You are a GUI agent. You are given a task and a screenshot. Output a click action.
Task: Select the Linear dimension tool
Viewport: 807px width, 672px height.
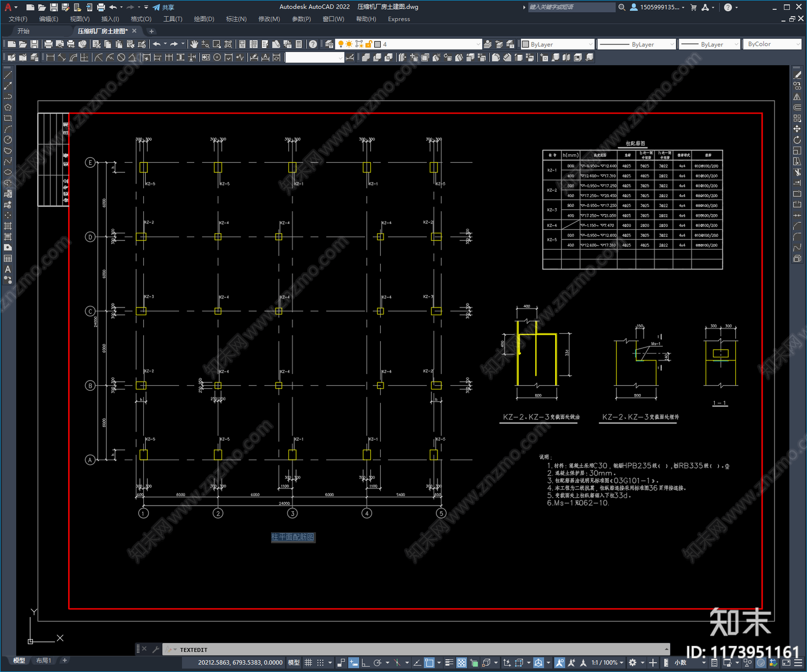pyautogui.click(x=50, y=57)
